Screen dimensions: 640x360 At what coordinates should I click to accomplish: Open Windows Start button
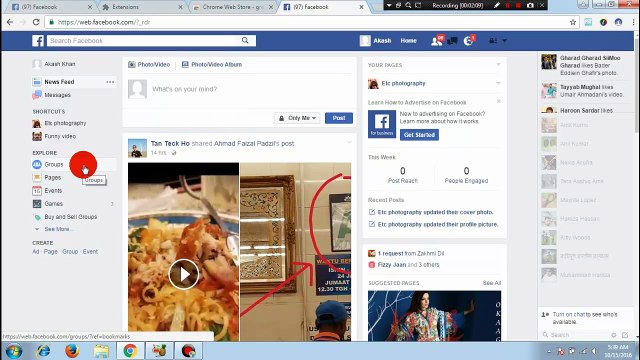pos(13,351)
